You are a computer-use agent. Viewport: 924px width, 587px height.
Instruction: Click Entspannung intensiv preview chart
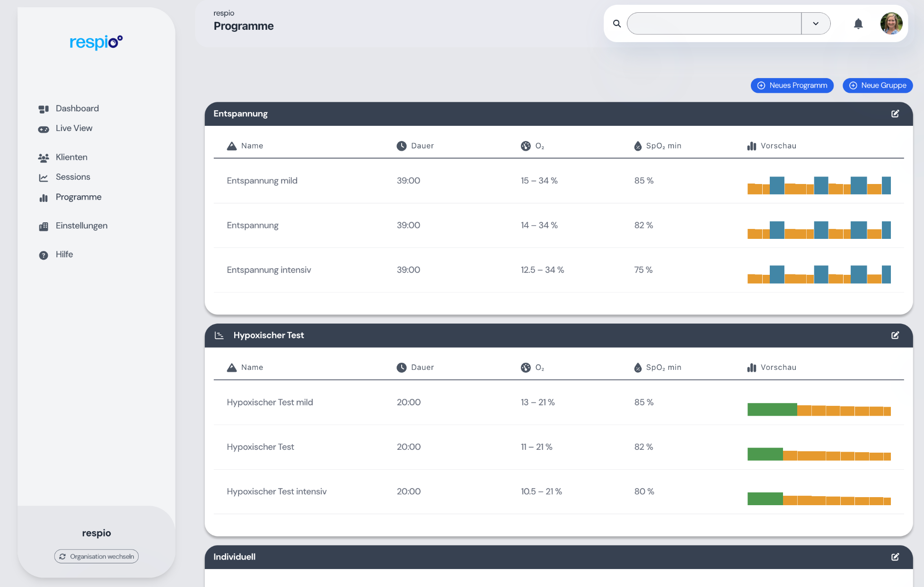click(x=819, y=274)
